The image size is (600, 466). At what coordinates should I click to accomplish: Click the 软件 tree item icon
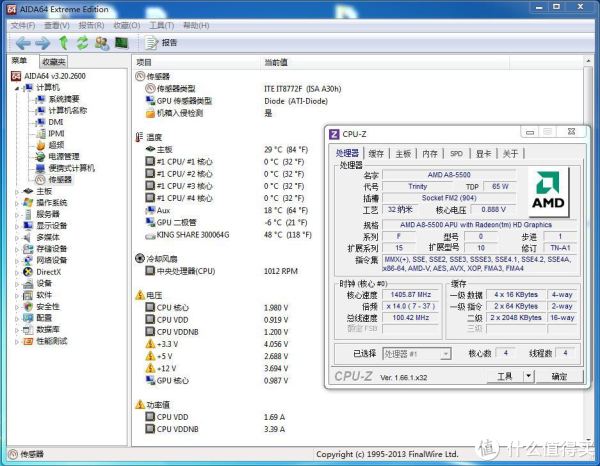point(28,295)
